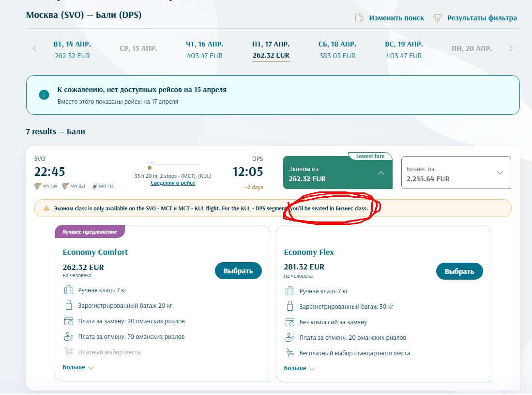This screenshot has height=395, width=532.
Task: Click the 281.32 EUR price
Action: [304, 267]
